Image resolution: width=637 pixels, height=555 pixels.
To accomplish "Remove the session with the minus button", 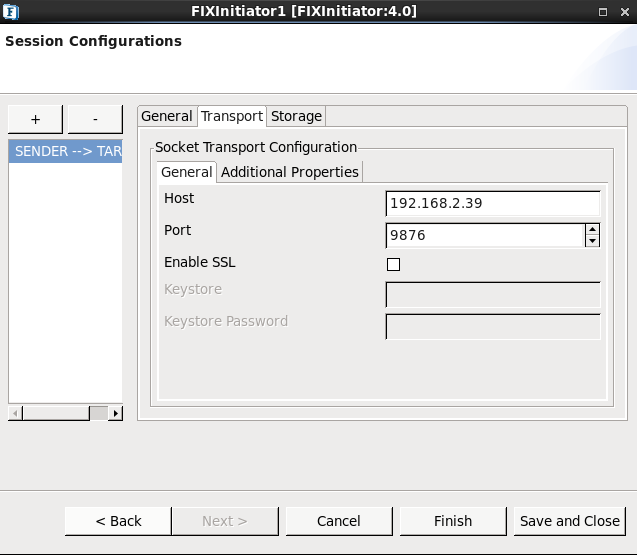I will [x=95, y=119].
